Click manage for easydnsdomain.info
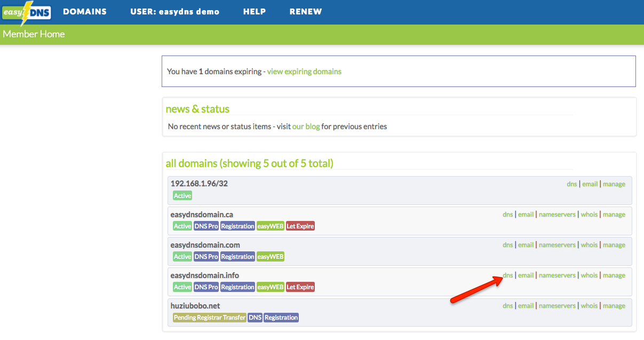 tap(614, 275)
